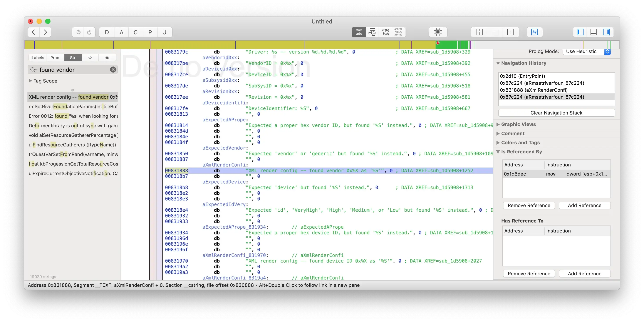Select void aiSetResourceGathererPercentage string

pos(72,135)
